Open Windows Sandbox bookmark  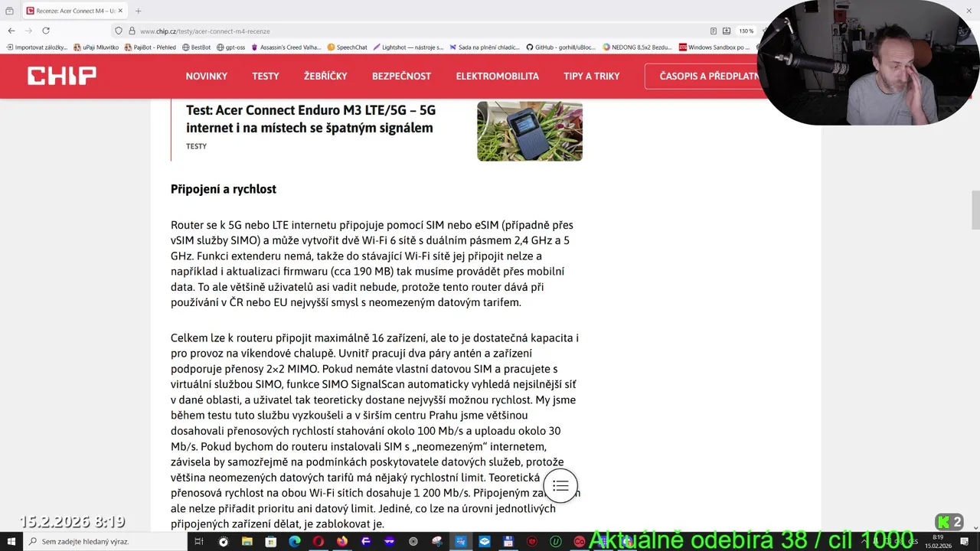714,47
